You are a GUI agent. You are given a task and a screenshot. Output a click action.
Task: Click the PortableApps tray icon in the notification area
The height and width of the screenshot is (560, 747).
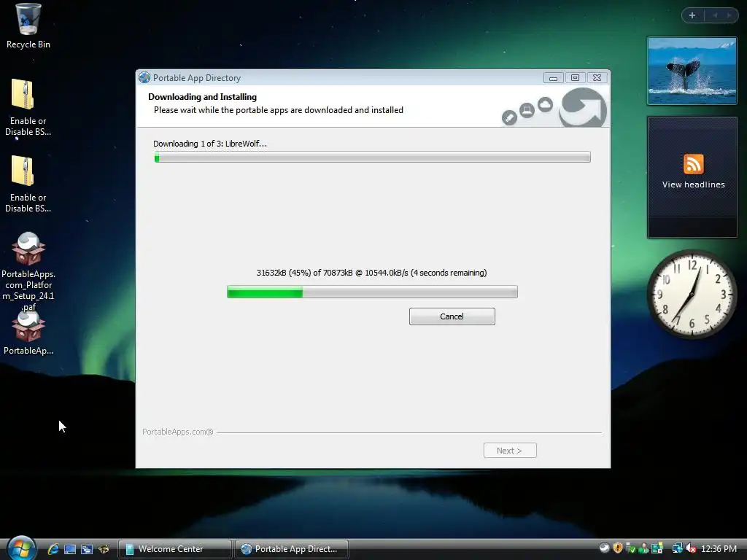(605, 548)
